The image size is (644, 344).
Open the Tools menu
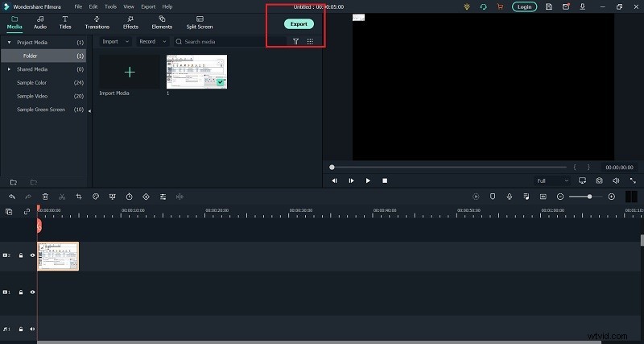109,6
